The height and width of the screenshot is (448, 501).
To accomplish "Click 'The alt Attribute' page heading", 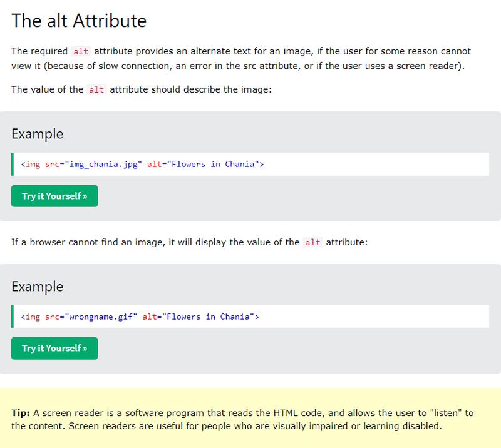I will [x=79, y=21].
